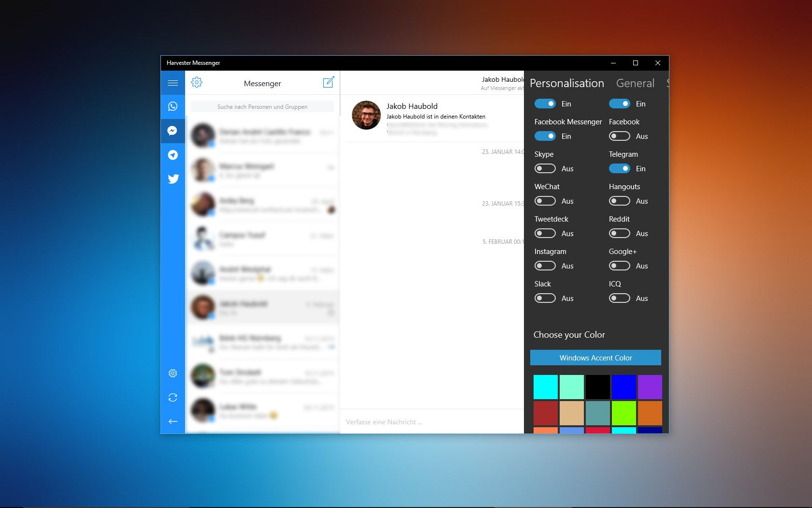Select the purple color swatch

coord(650,387)
